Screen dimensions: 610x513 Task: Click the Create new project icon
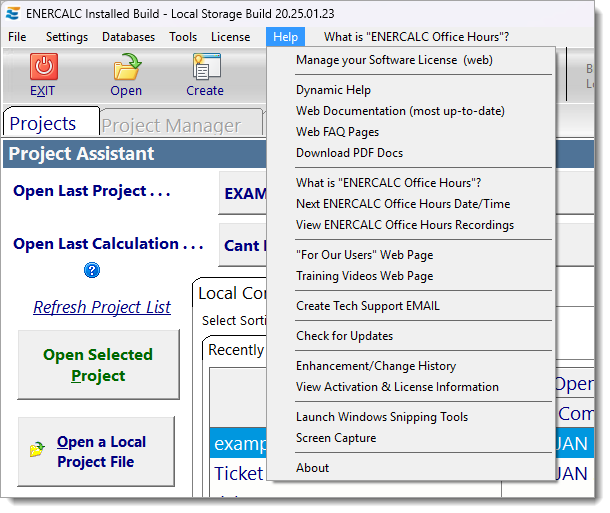click(207, 67)
